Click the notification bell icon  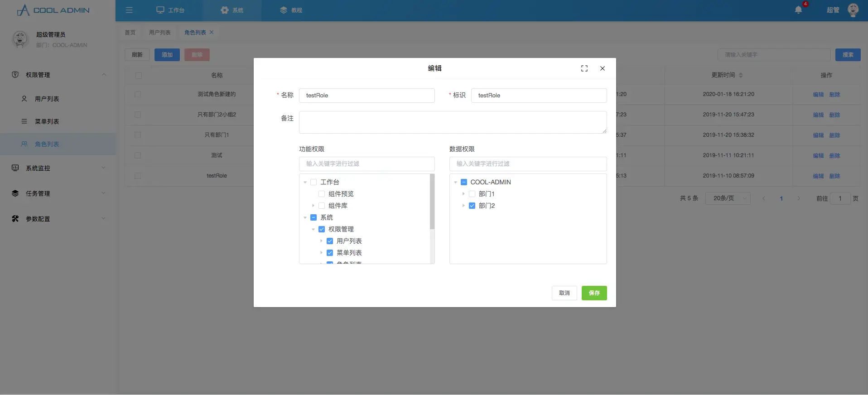tap(798, 10)
